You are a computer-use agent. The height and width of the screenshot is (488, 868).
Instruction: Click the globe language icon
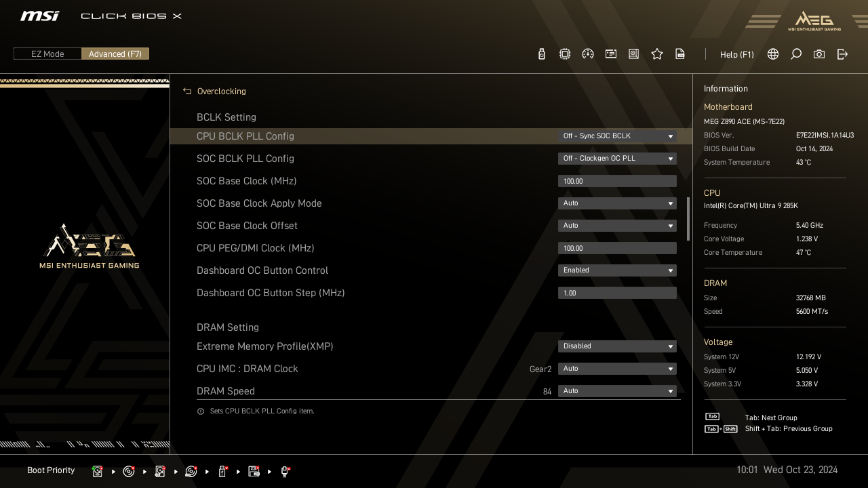tap(773, 54)
